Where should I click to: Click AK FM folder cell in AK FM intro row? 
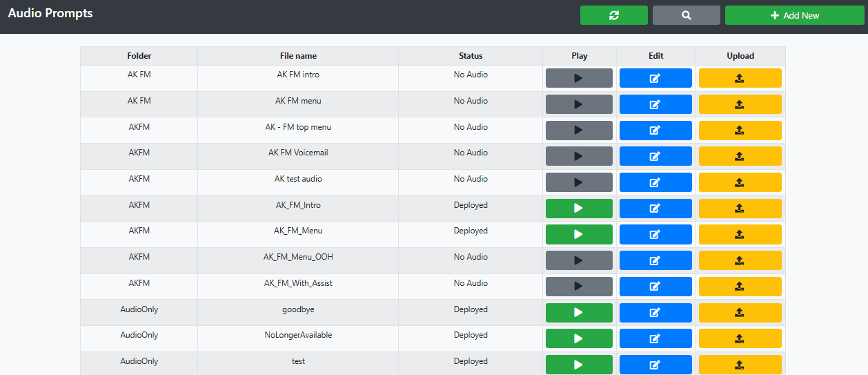(x=139, y=78)
